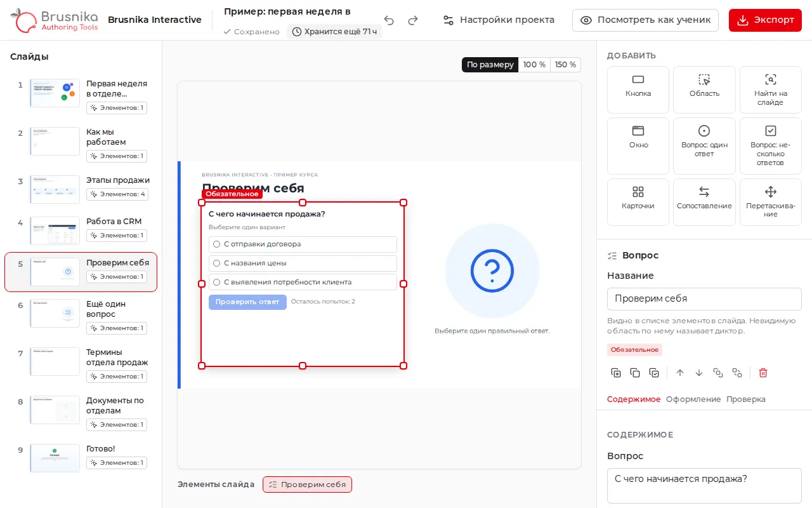Select the answer 'С выявления потребности клиента'
This screenshot has height=508, width=812.
tap(303, 282)
